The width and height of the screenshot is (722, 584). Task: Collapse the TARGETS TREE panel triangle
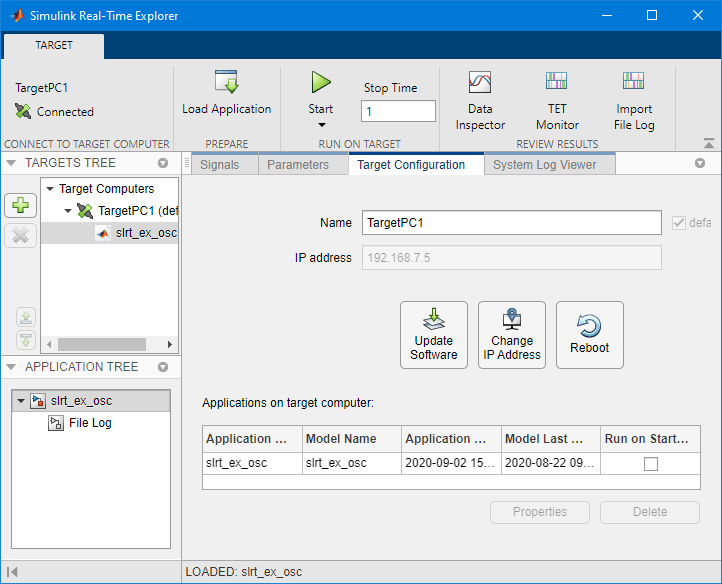12,163
